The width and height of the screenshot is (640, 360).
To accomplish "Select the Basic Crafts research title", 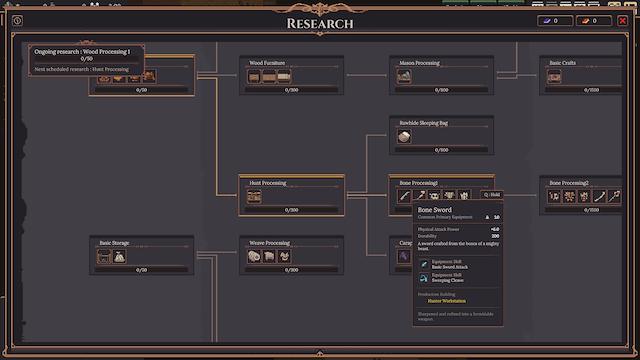I will 562,63.
